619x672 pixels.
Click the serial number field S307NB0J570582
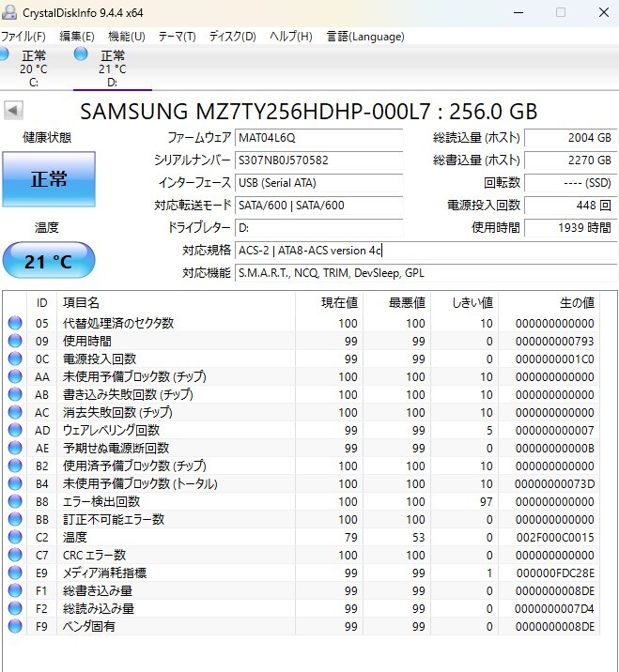(318, 160)
